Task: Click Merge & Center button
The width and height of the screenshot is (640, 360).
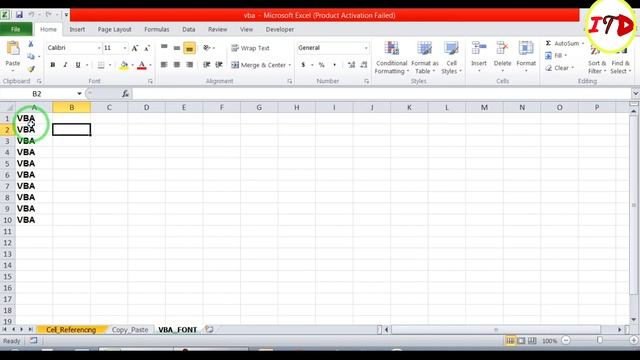Action: pos(258,65)
